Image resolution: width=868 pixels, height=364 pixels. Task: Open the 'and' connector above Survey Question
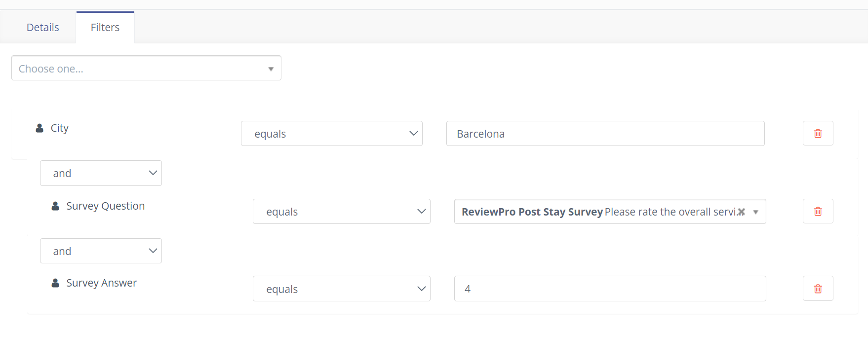click(101, 173)
